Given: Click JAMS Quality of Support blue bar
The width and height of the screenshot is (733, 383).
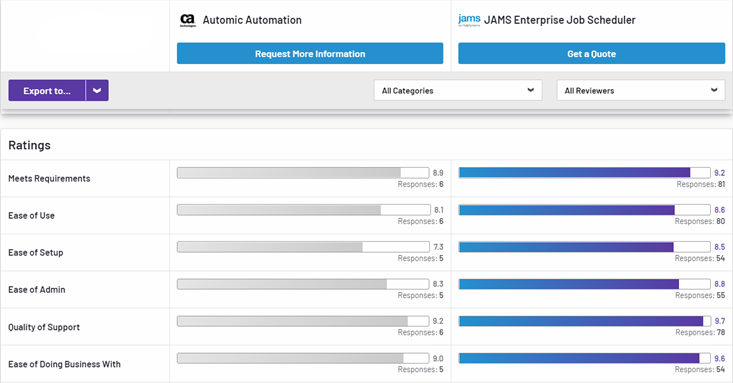Looking at the screenshot, I should [584, 321].
